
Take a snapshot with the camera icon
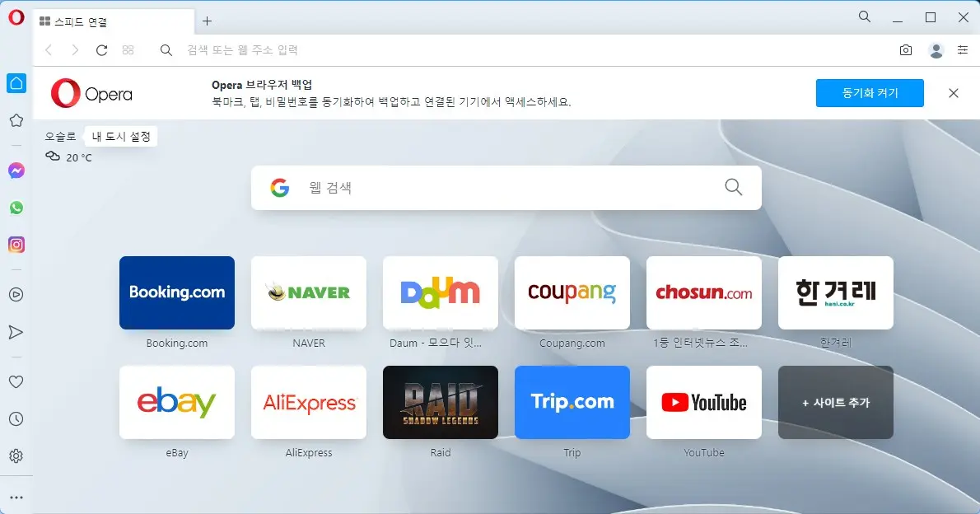[906, 50]
